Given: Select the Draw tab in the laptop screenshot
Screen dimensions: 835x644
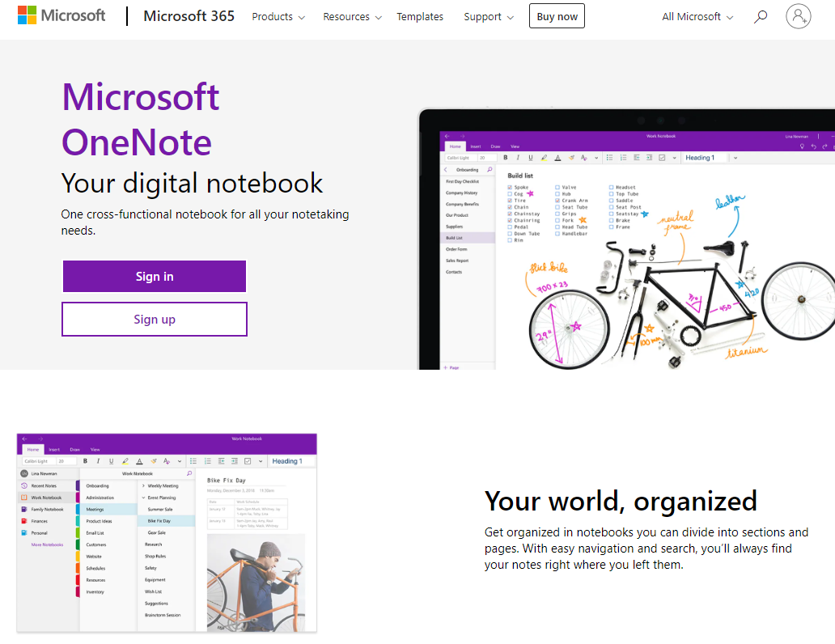Looking at the screenshot, I should (495, 146).
